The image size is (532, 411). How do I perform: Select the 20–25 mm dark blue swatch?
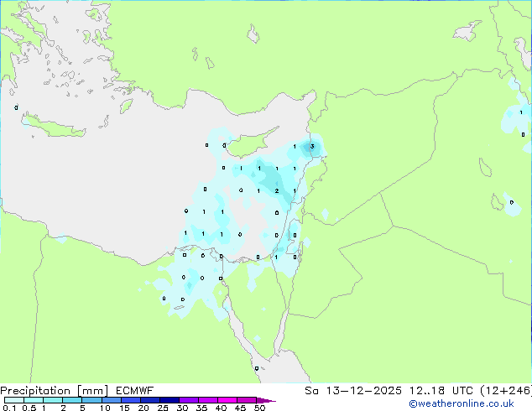150,400
